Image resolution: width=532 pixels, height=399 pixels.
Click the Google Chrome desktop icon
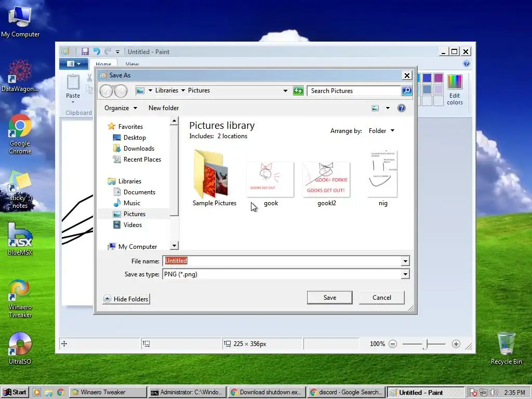[20, 134]
